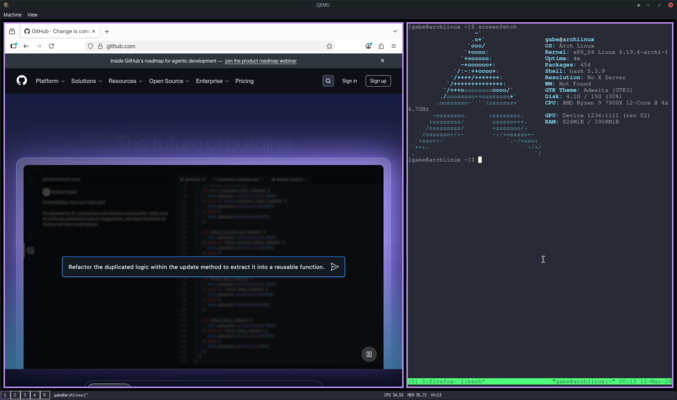677x400 pixels.
Task: Open the QEMU View menu
Action: 32,15
